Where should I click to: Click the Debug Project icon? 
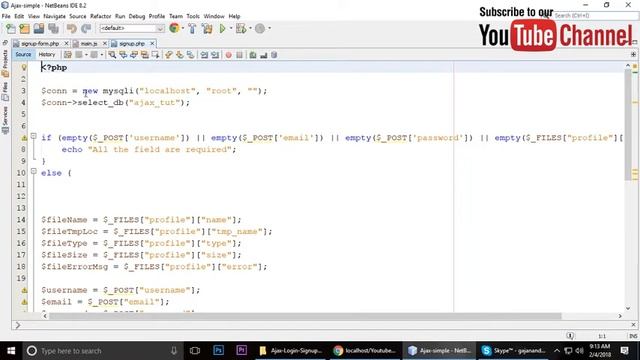(x=241, y=29)
